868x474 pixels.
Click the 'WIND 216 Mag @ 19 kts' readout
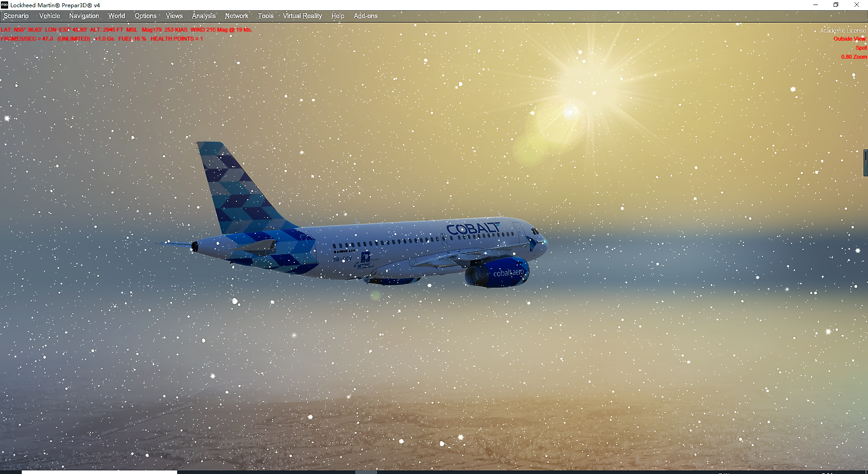pos(221,30)
